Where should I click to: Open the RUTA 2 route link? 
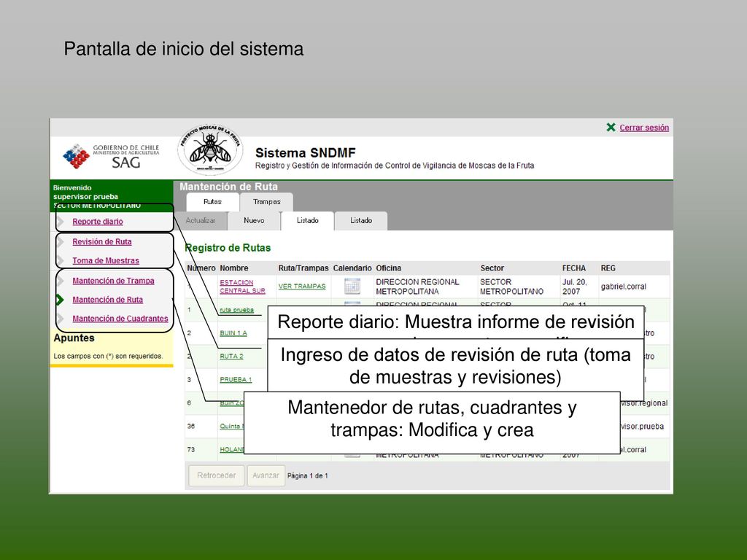click(231, 356)
